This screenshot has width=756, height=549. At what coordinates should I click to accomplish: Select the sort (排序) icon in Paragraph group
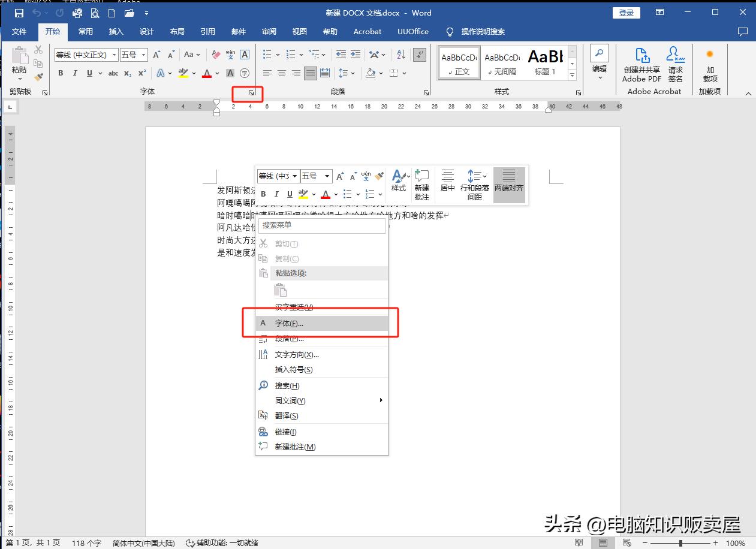click(x=400, y=54)
